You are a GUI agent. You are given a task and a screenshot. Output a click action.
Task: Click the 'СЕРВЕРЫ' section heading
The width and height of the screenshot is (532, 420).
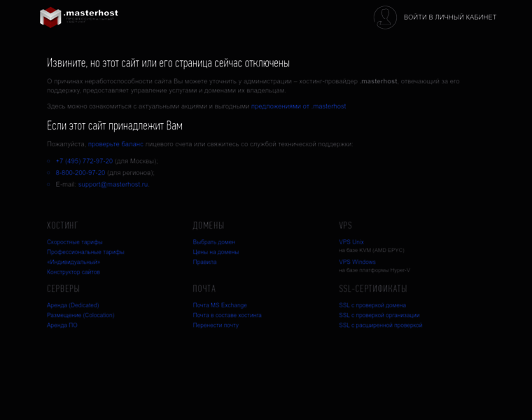coord(63,288)
